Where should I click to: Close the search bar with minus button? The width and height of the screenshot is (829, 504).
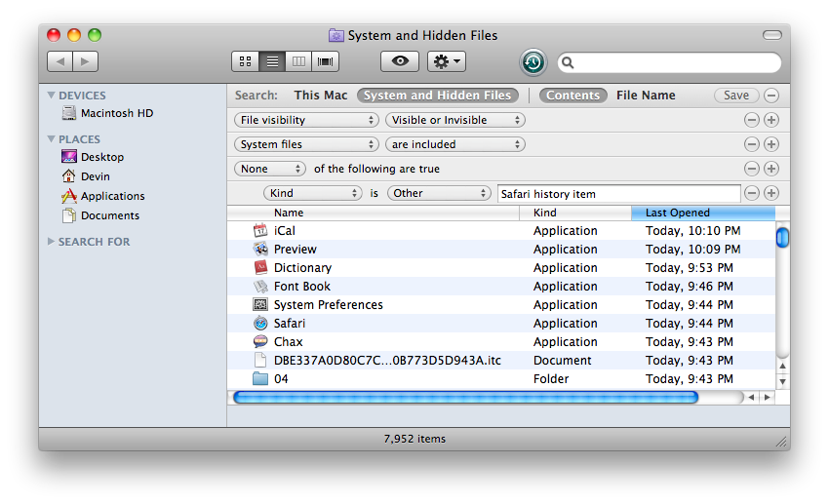[x=771, y=96]
